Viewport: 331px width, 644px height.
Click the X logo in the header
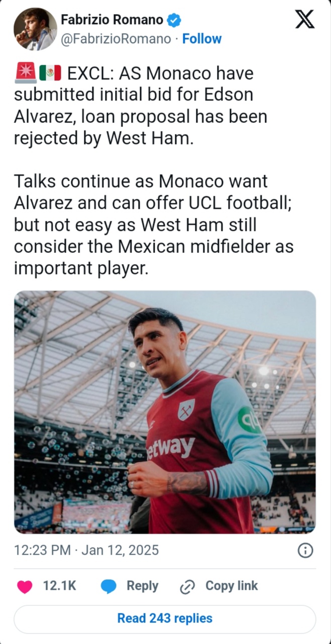point(304,19)
